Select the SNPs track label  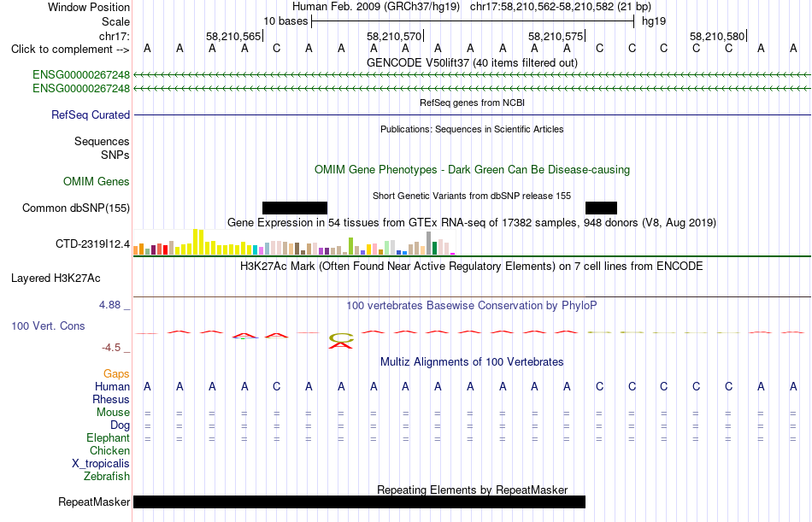coord(115,155)
